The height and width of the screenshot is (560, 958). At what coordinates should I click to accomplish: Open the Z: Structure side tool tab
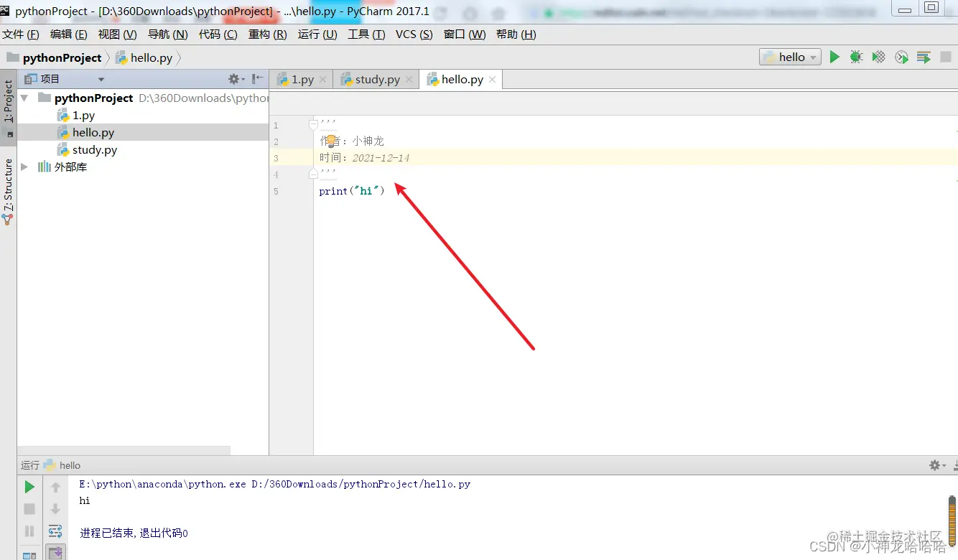click(9, 191)
